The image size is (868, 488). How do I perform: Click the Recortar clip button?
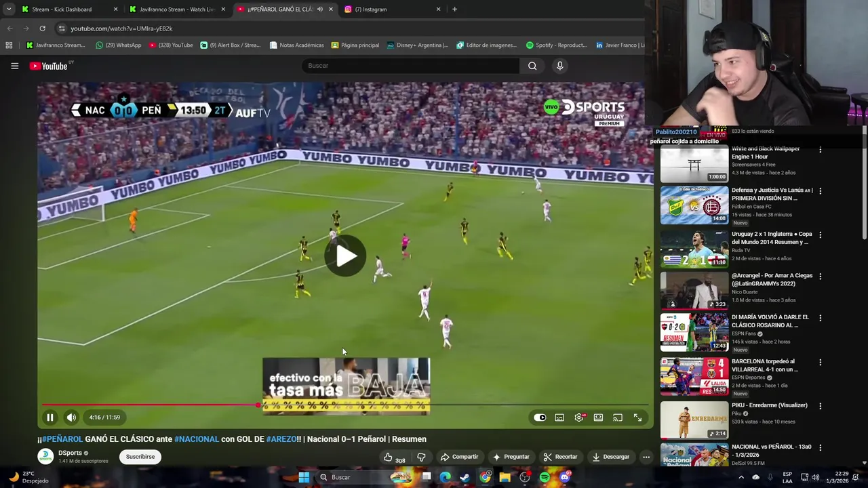(x=560, y=457)
